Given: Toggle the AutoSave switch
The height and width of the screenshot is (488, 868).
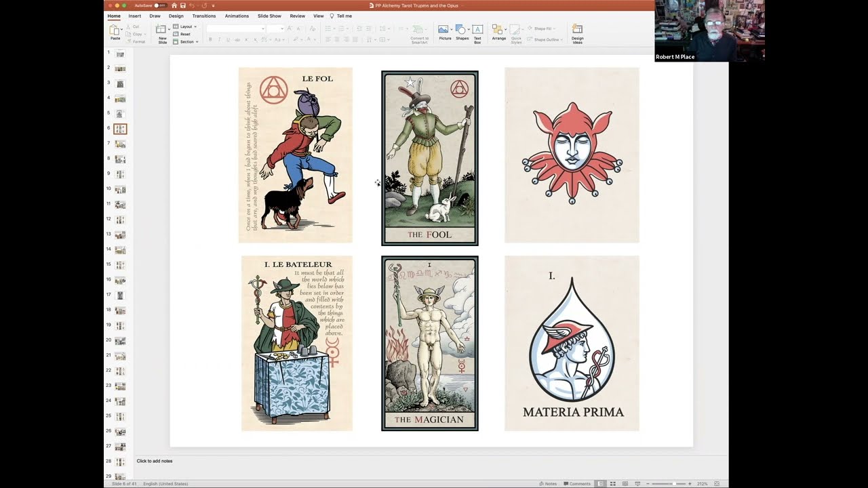Looking at the screenshot, I should point(161,5).
